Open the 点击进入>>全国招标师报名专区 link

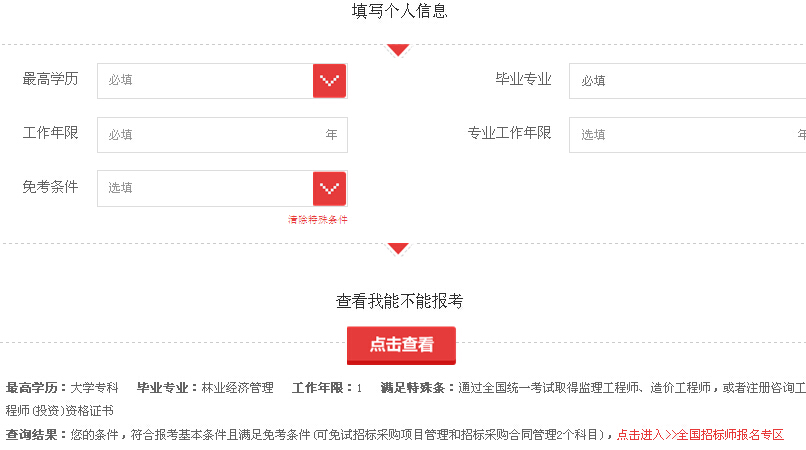700,435
